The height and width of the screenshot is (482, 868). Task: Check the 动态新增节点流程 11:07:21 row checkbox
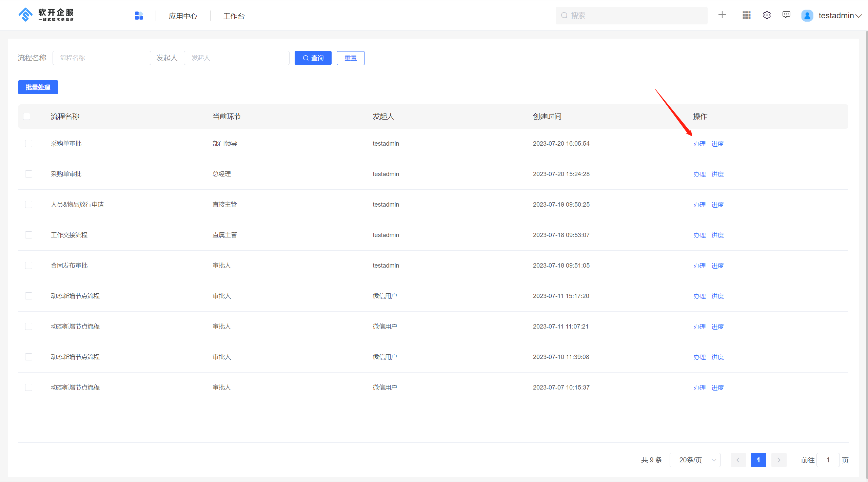point(29,326)
